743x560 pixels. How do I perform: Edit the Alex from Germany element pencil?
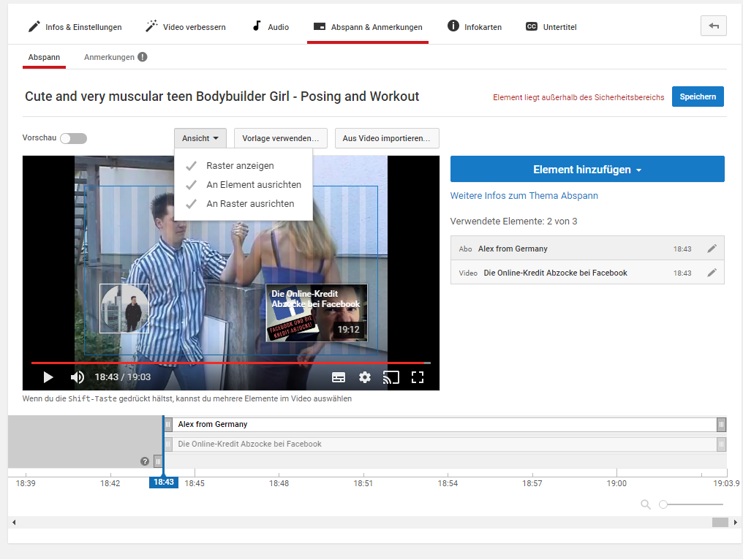click(x=712, y=249)
